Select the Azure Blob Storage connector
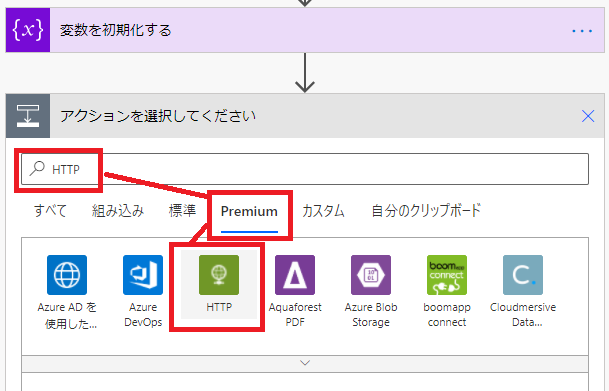The image size is (609, 391). tap(371, 275)
